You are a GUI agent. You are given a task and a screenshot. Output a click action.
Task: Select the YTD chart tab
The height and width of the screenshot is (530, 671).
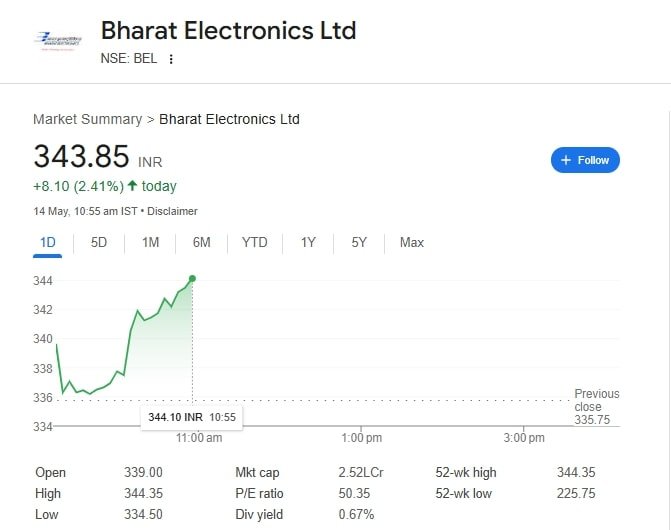click(x=255, y=242)
